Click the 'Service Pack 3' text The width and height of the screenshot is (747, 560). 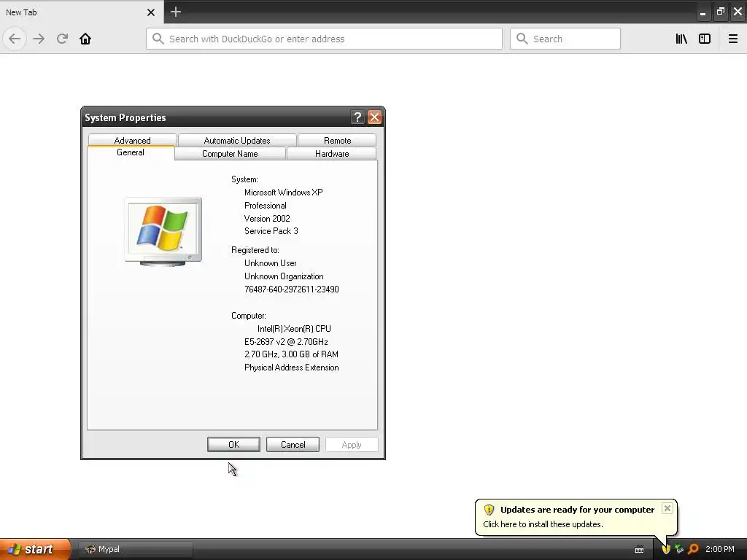coord(271,231)
